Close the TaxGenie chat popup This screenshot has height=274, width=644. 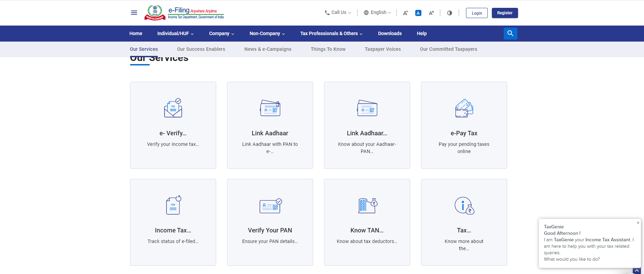click(x=638, y=223)
